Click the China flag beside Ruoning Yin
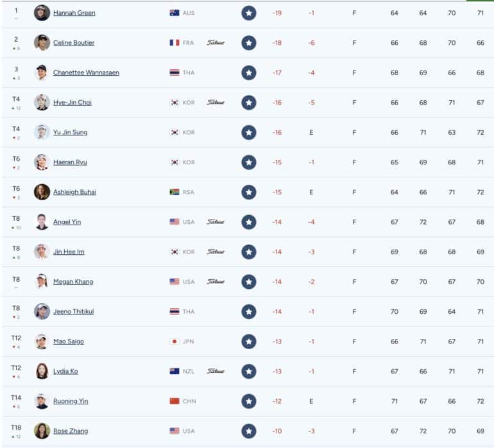The image size is (494, 448). click(x=175, y=401)
